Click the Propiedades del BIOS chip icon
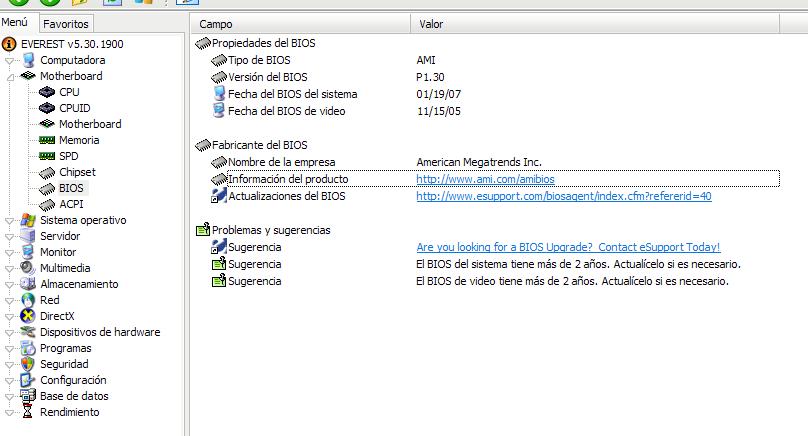Image resolution: width=808 pixels, height=436 pixels. 203,43
